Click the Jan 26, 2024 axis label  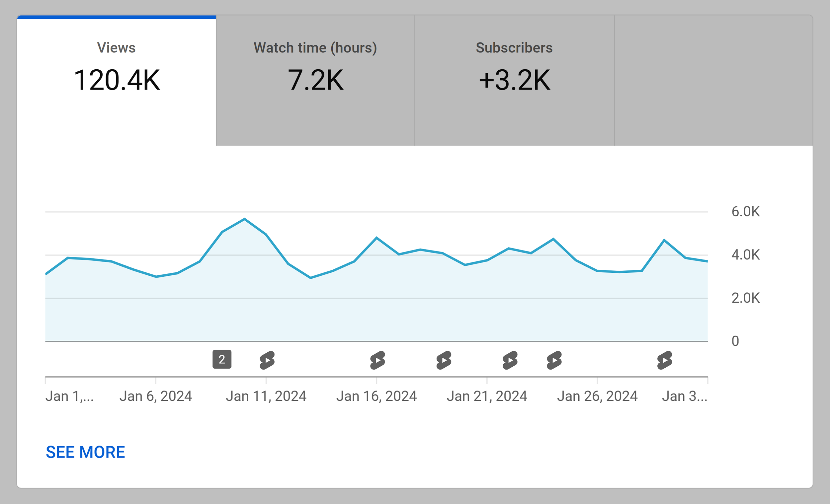(597, 396)
